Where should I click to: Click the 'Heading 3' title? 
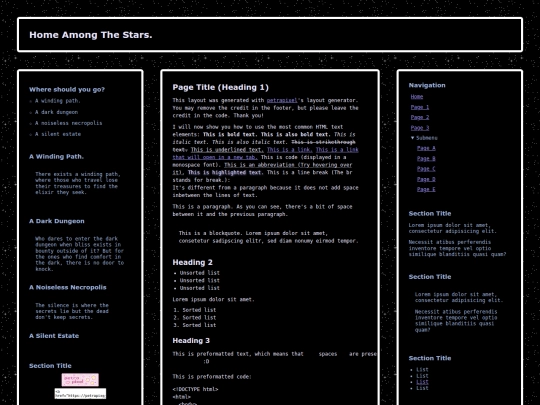click(191, 341)
